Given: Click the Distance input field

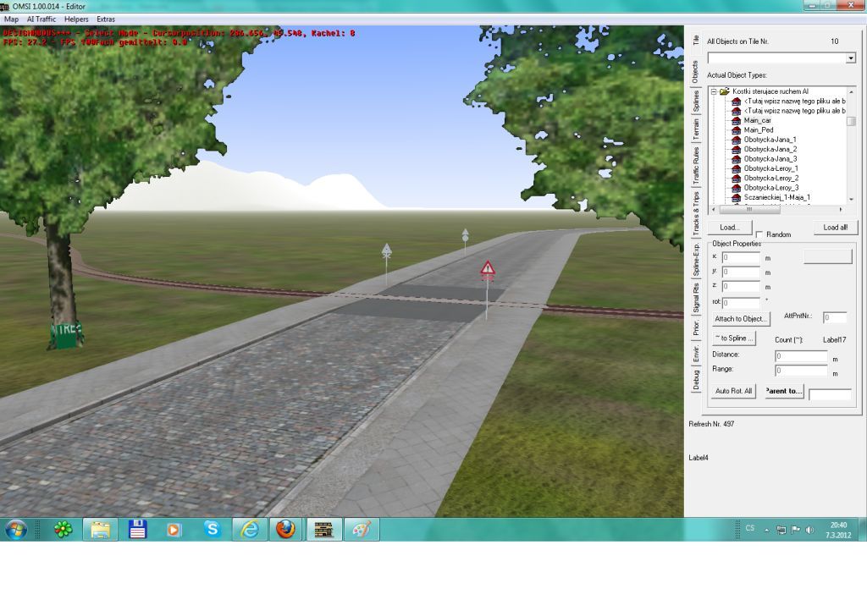Looking at the screenshot, I should tap(801, 356).
